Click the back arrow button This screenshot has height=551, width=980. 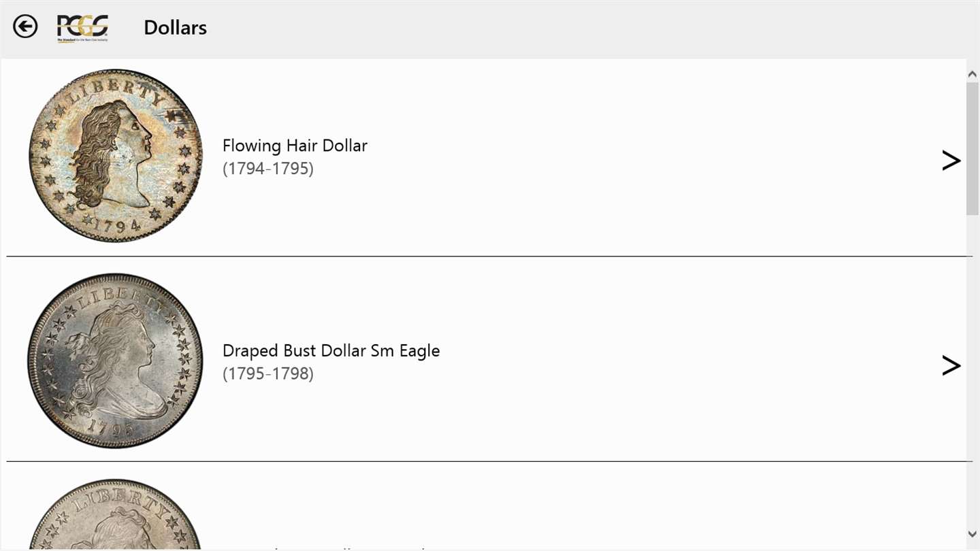coord(25,27)
